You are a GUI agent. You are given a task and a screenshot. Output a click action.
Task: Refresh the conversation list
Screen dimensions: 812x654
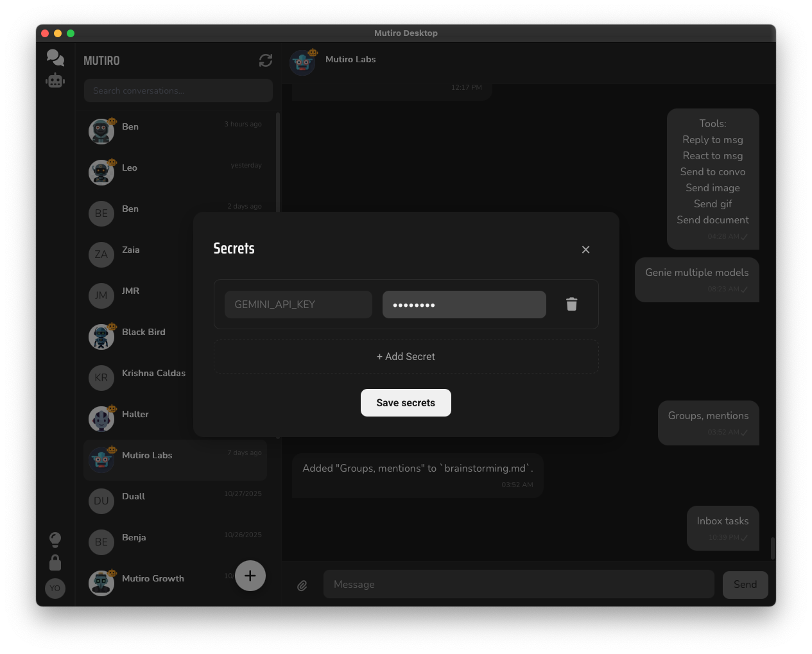click(266, 60)
